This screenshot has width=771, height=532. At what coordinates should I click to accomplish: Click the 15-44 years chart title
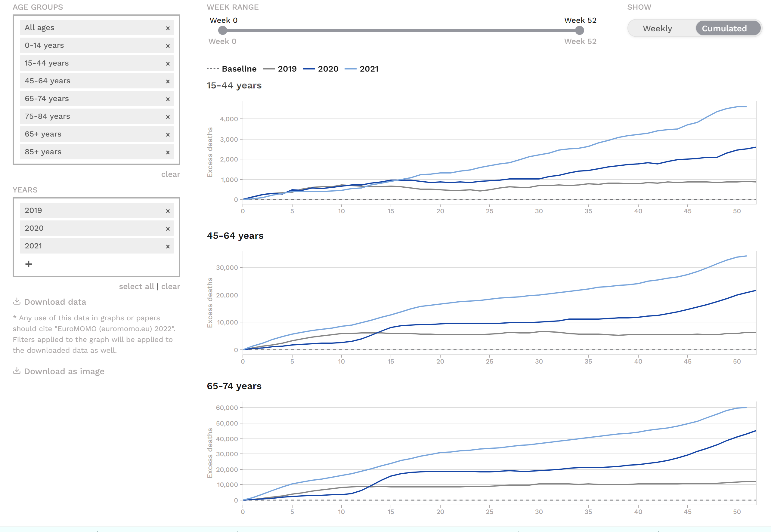click(234, 85)
